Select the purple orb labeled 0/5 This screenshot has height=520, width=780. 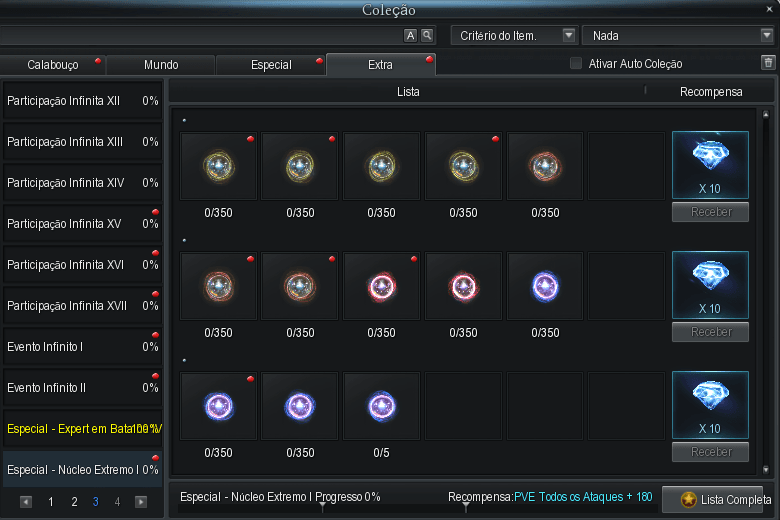[382, 406]
